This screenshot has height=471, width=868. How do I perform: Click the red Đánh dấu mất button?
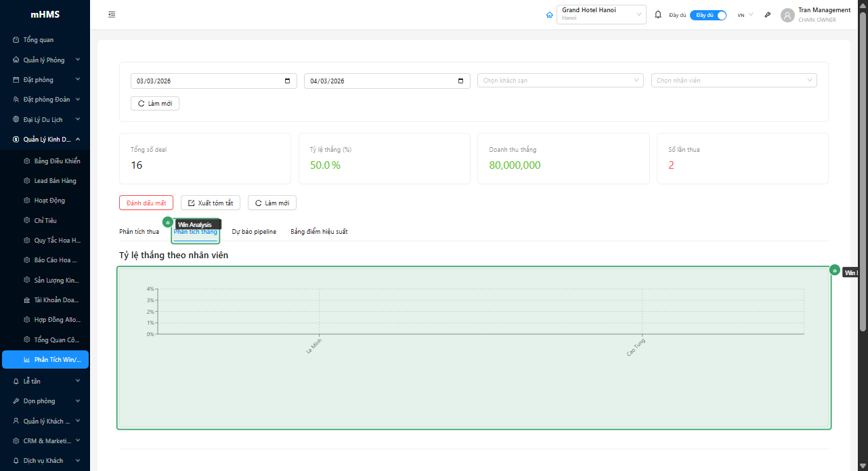[x=146, y=203]
